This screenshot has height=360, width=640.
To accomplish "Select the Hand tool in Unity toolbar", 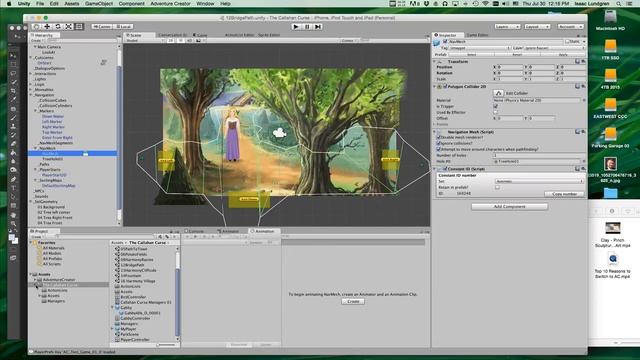I will (x=37, y=27).
